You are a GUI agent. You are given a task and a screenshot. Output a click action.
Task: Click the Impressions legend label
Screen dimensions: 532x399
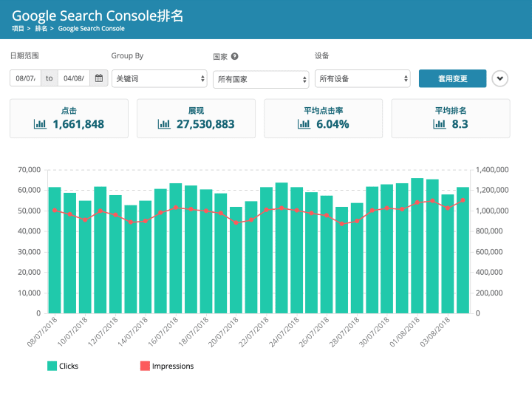(173, 366)
